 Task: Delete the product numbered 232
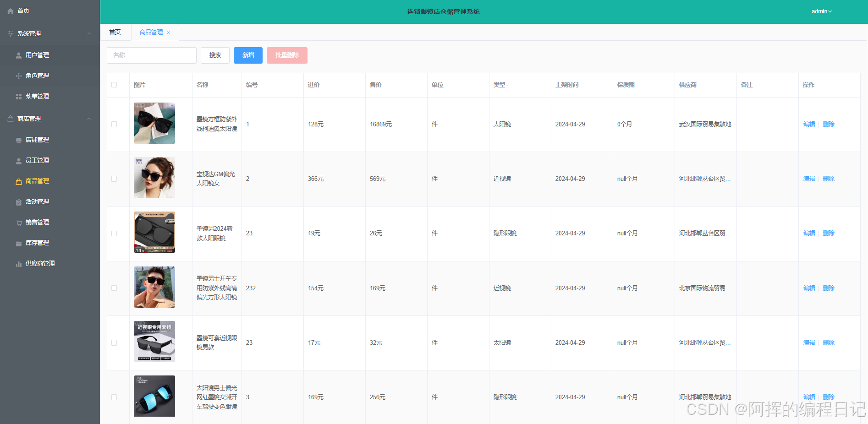829,288
